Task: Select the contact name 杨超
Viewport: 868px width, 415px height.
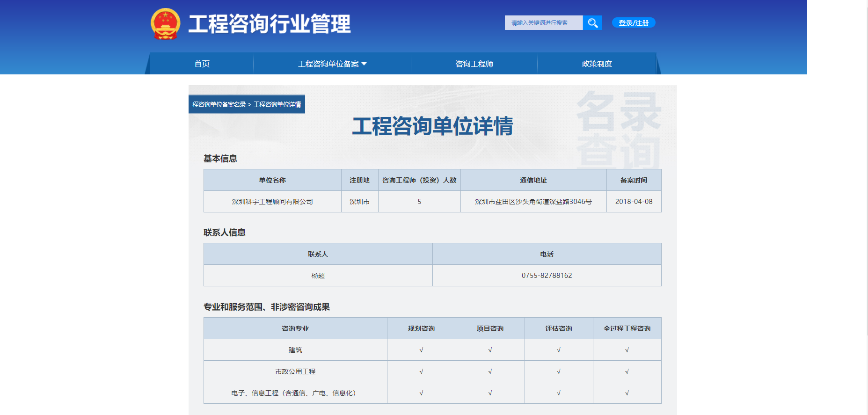Action: point(318,276)
